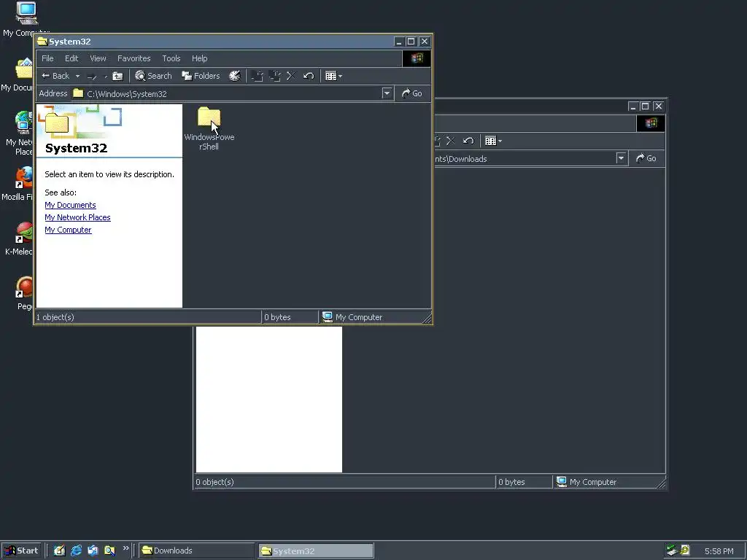Open the Tools menu
This screenshot has height=560, width=747.
pos(171,58)
